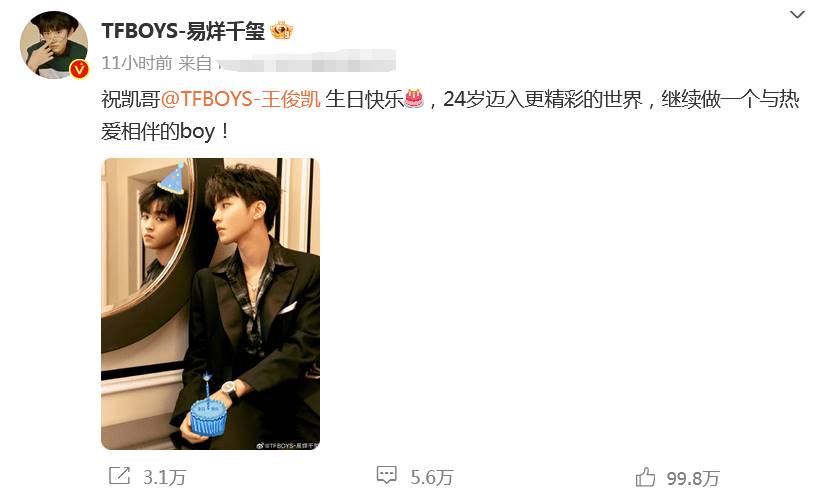Open the @TFBOYS-王俊凯 mention link

point(241,99)
